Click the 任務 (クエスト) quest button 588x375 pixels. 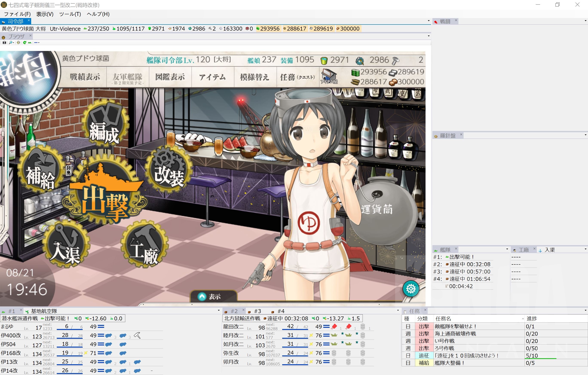pos(297,77)
